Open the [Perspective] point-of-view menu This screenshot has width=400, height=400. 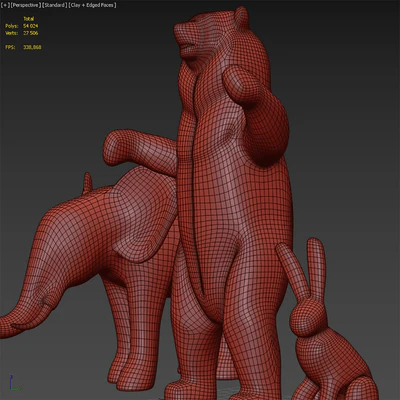pyautogui.click(x=26, y=5)
